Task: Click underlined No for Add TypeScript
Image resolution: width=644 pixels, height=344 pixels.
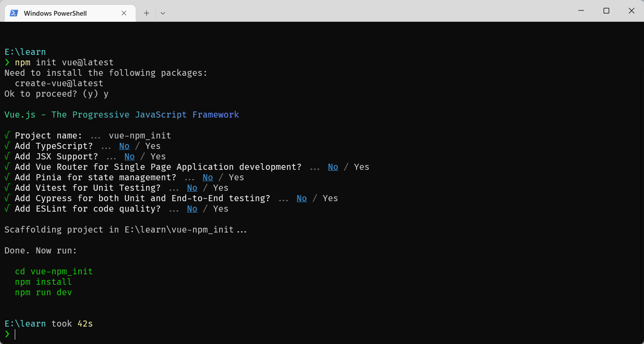Action: pos(124,146)
